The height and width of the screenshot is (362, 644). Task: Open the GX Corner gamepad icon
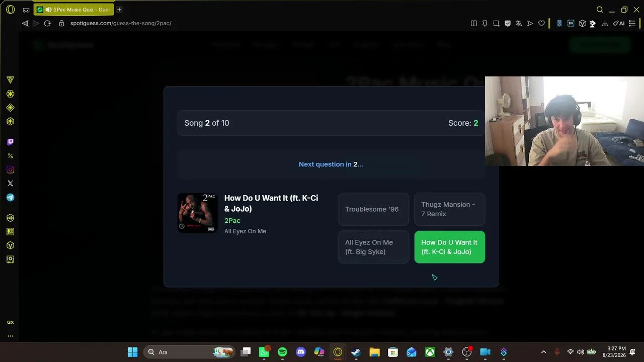pyautogui.click(x=26, y=10)
